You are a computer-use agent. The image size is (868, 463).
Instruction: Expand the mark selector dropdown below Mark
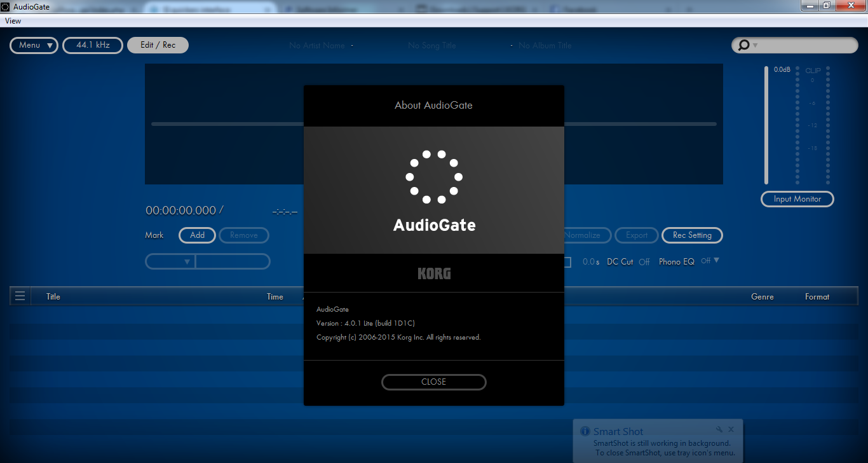click(170, 261)
